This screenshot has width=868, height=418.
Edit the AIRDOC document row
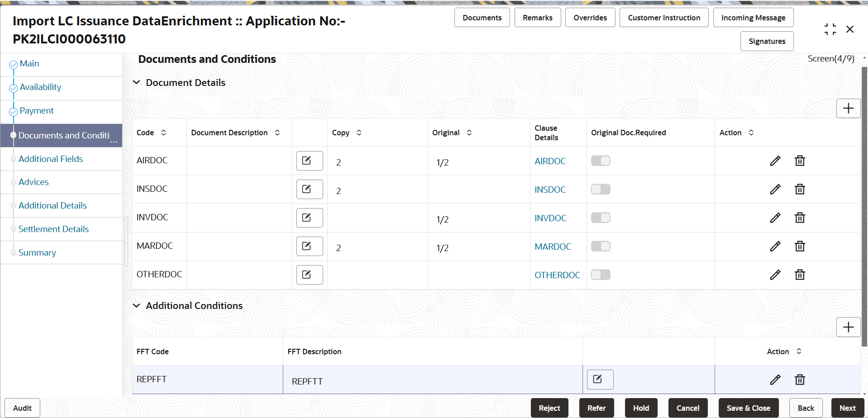[775, 161]
